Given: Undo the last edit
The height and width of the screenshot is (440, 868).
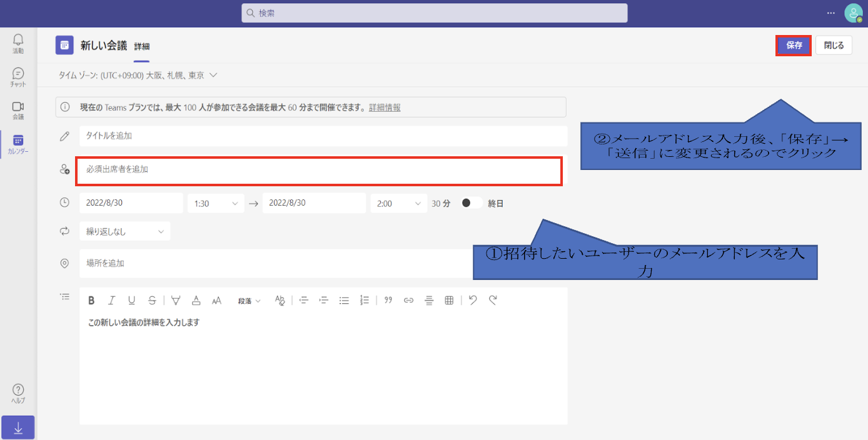Looking at the screenshot, I should pos(473,301).
